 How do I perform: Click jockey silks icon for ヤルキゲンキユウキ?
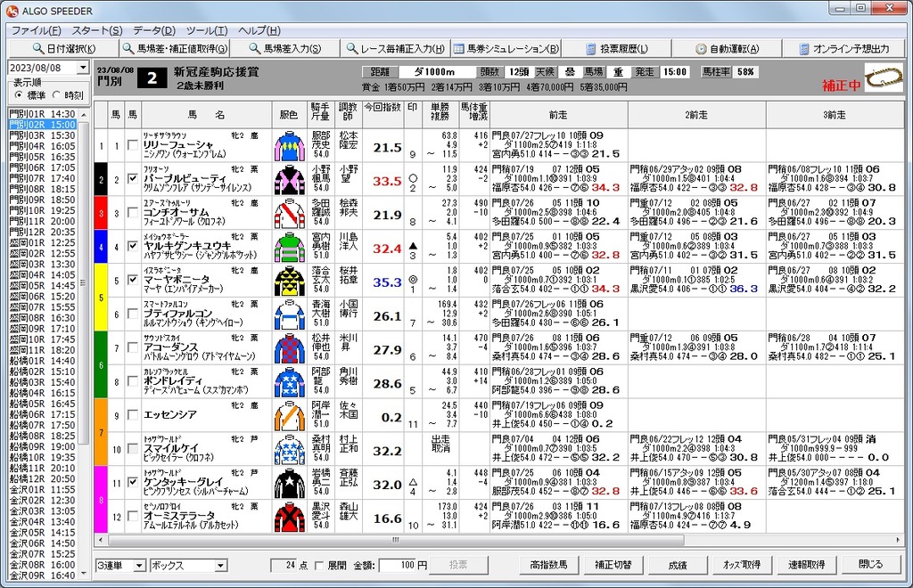[290, 247]
